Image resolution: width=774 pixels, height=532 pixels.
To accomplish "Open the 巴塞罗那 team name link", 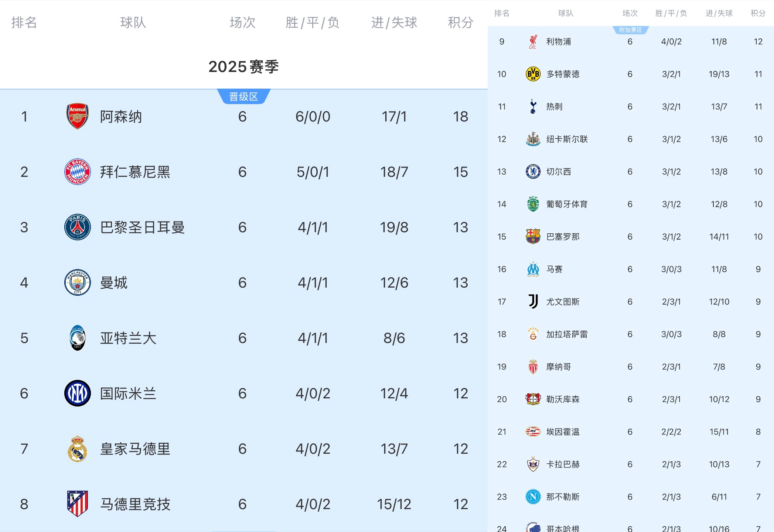I will pyautogui.click(x=563, y=237).
